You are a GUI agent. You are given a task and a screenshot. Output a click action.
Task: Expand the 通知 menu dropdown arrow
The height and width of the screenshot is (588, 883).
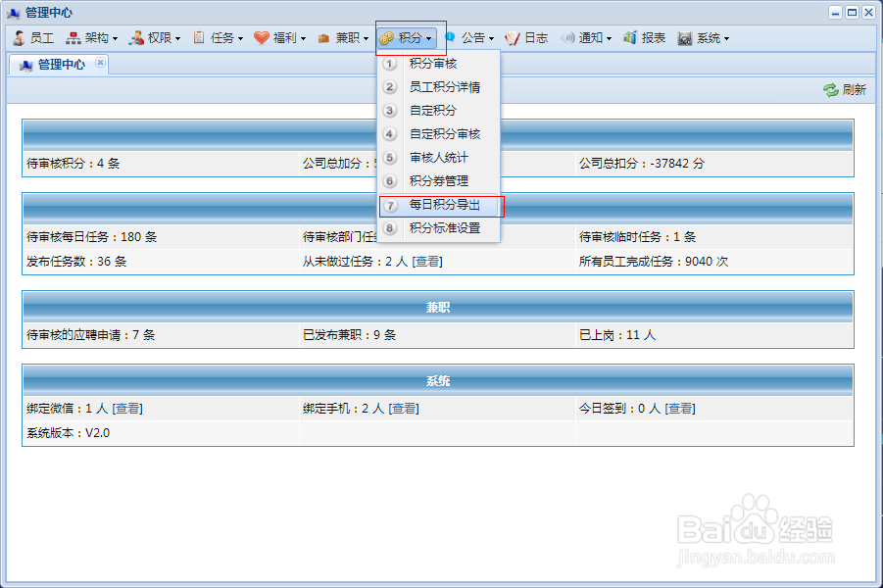tap(609, 39)
